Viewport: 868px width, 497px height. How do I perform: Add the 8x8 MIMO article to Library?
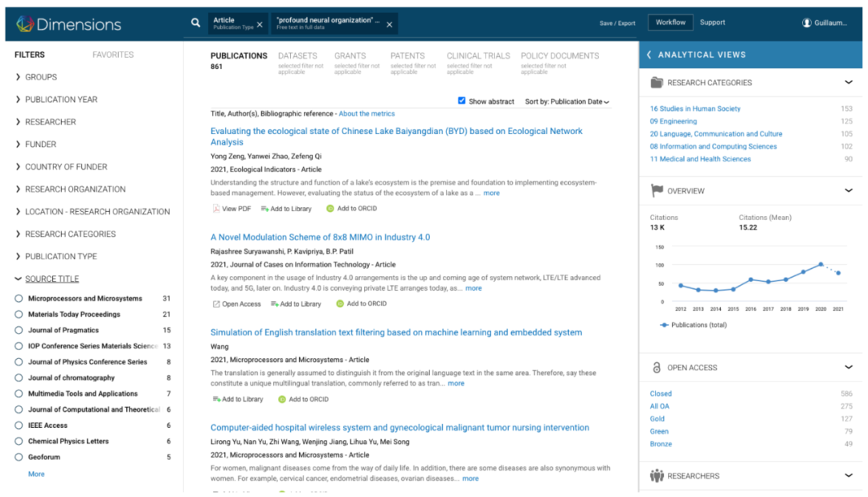pyautogui.click(x=296, y=304)
